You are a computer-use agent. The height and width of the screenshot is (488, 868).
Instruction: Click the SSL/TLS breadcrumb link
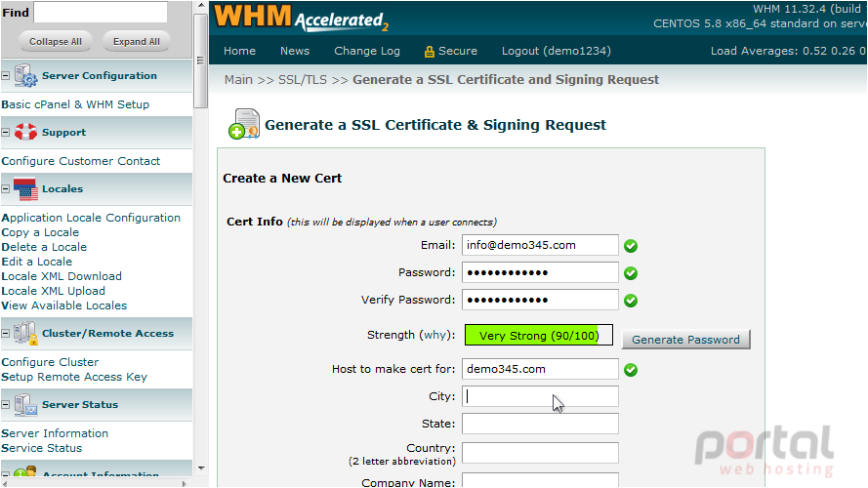coord(303,80)
